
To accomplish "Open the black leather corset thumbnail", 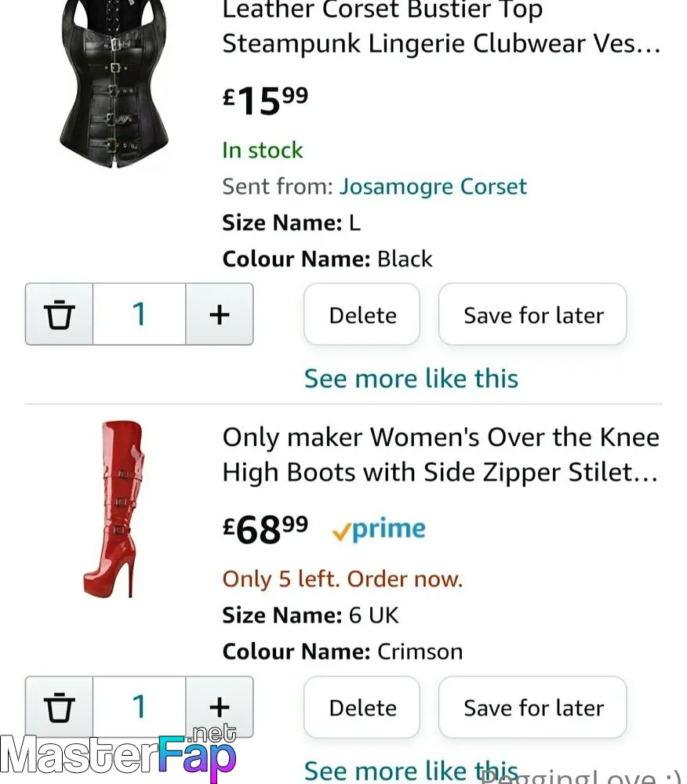I will 114,84.
